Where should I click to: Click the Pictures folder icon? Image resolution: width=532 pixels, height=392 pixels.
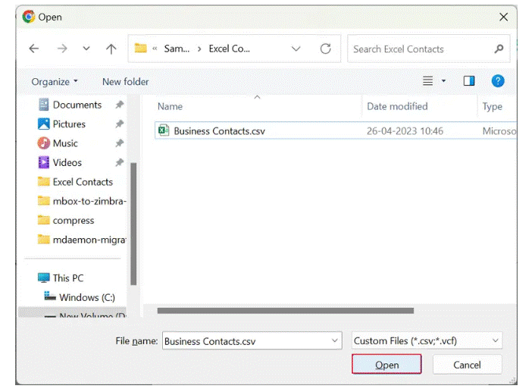(x=43, y=124)
